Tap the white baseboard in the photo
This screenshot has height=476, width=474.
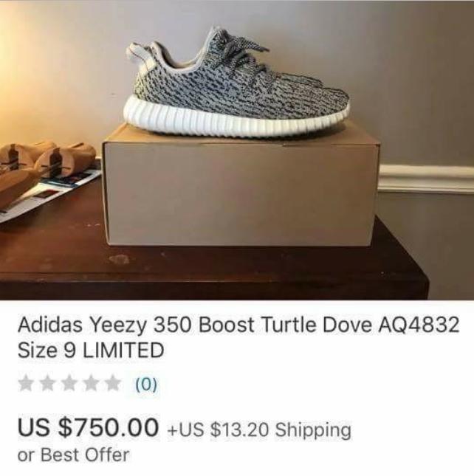pyautogui.click(x=427, y=178)
